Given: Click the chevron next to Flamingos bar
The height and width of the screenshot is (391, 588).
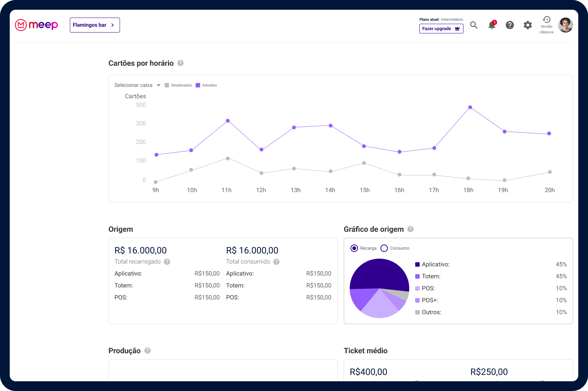Looking at the screenshot, I should [x=113, y=25].
